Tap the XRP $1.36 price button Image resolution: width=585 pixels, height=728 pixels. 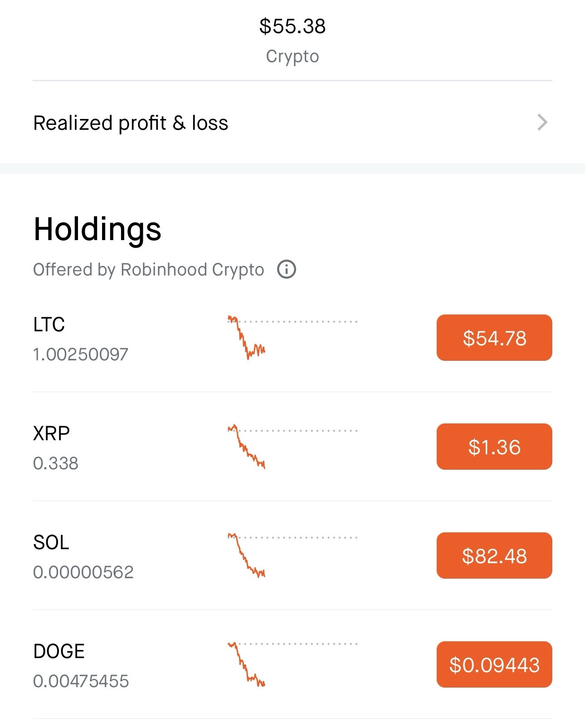(494, 447)
